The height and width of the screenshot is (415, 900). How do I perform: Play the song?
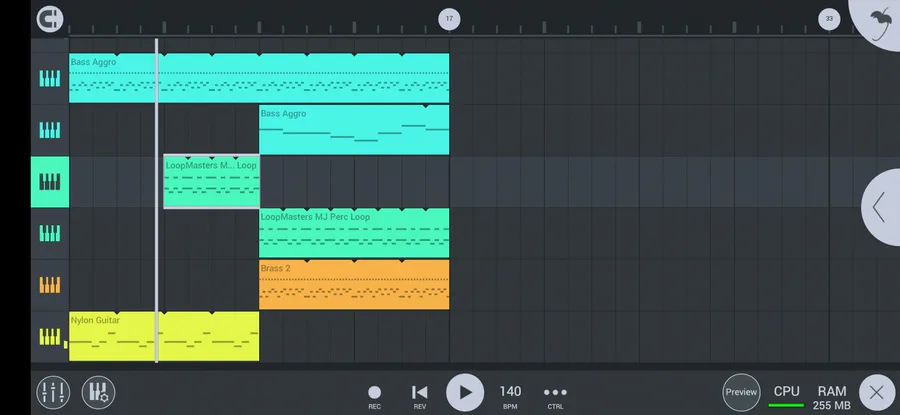465,393
